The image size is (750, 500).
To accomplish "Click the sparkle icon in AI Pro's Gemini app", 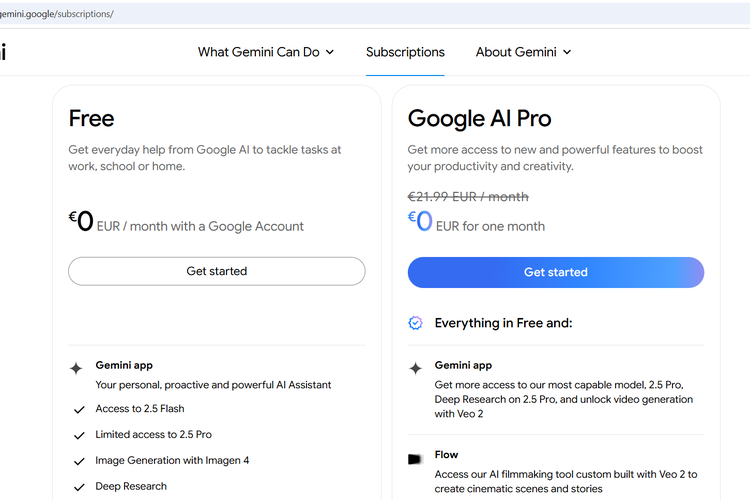I will click(416, 368).
